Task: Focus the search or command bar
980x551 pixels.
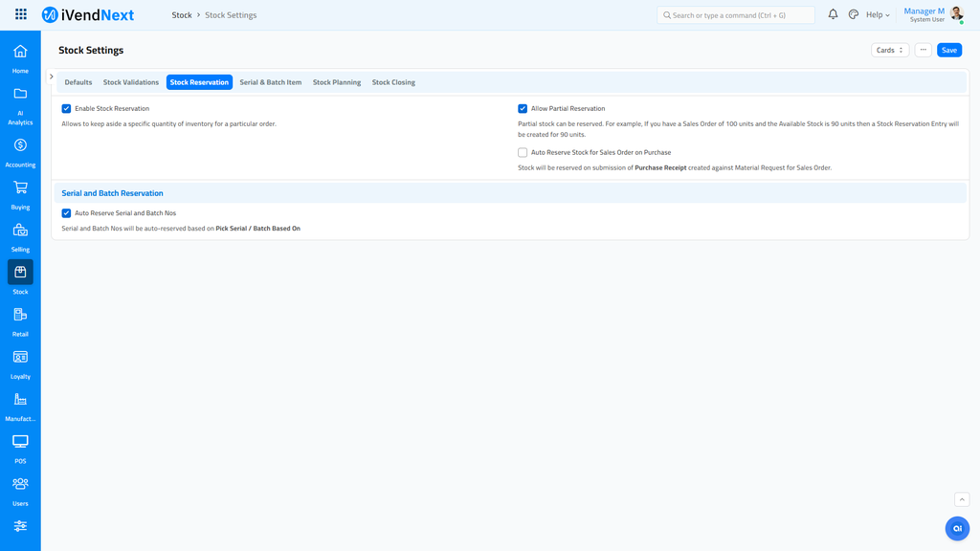Action: tap(736, 15)
